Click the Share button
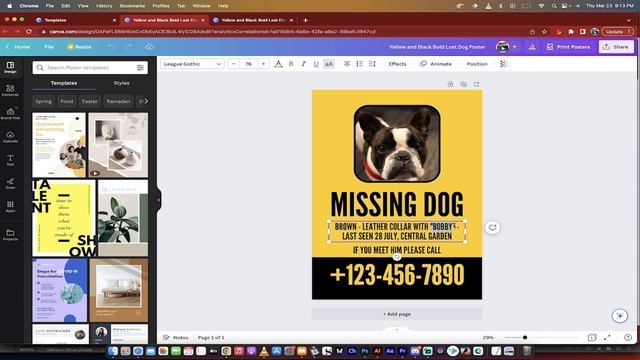Viewport: 640px width, 360px height. point(616,47)
